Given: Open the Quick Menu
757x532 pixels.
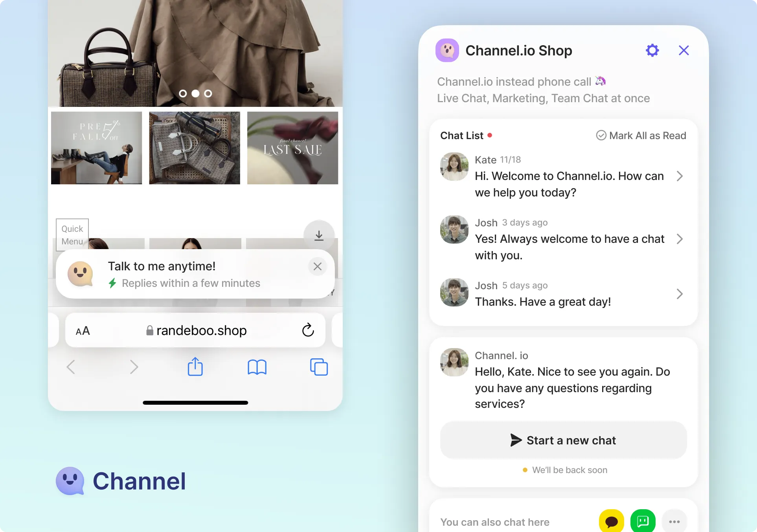Looking at the screenshot, I should (72, 235).
